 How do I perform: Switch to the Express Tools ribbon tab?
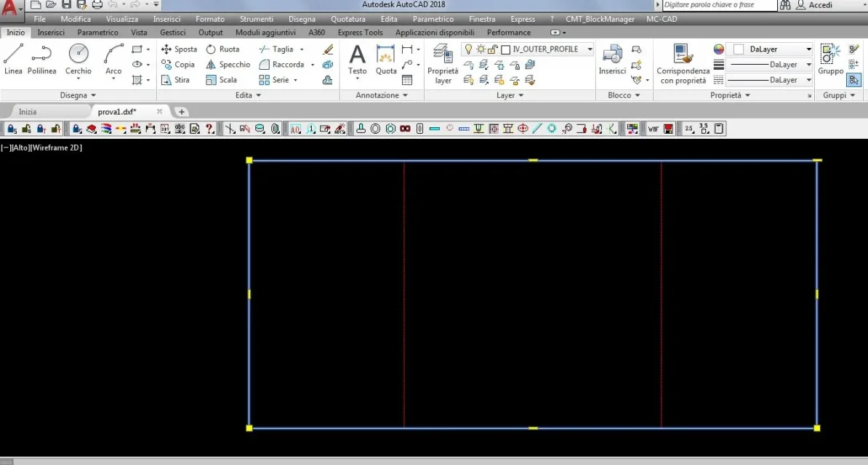[360, 33]
